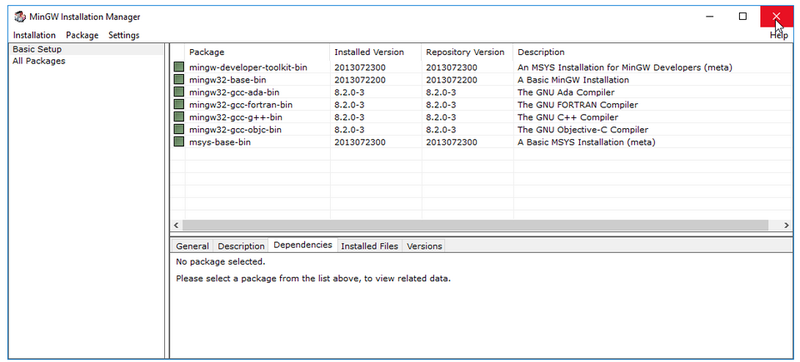Toggle checkbox for mingw32-base-bin package
The width and height of the screenshot is (800, 362).
(179, 80)
